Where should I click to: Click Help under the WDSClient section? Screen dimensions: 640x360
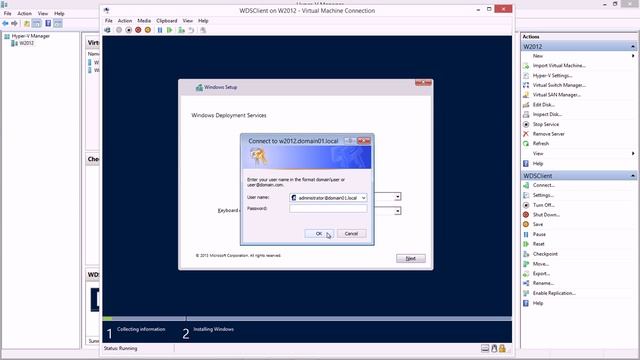(538, 303)
